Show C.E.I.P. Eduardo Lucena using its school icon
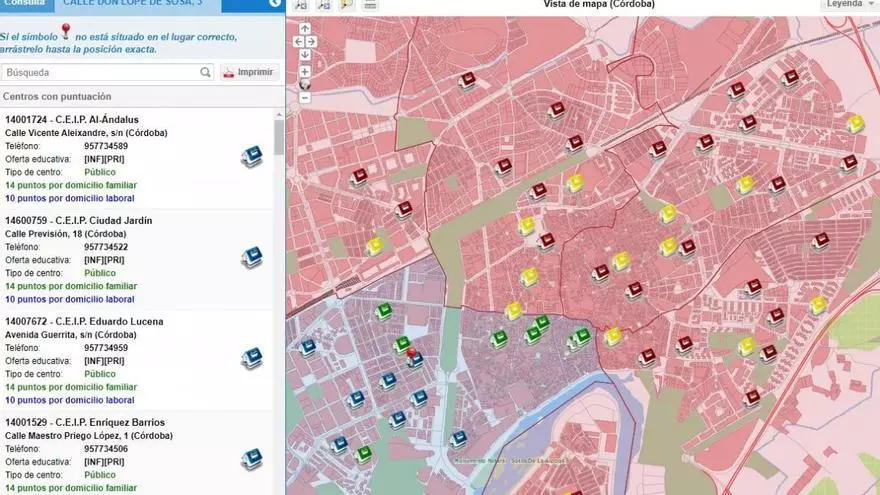This screenshot has height=495, width=880. point(252,358)
